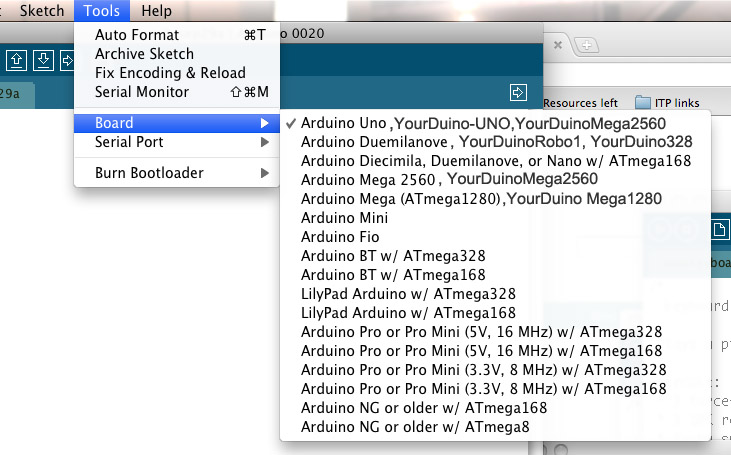Click the Save sketch down-arrow toolbar icon
The width and height of the screenshot is (731, 455).
pyautogui.click(x=43, y=61)
